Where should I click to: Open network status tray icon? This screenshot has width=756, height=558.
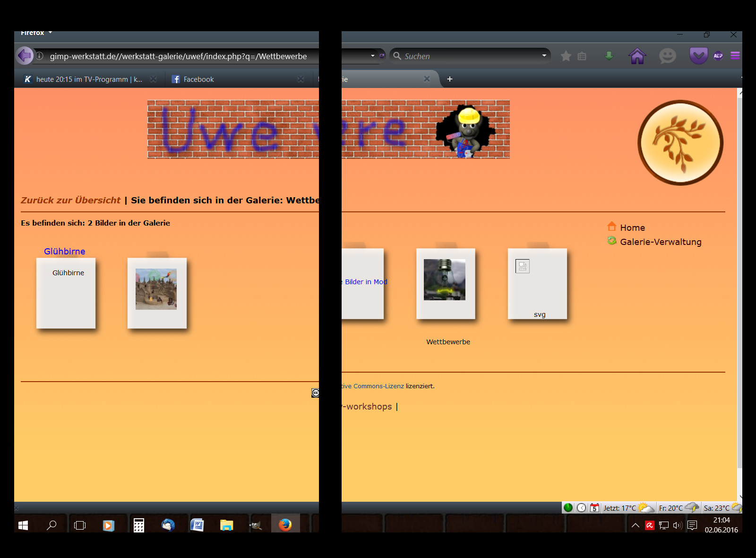[664, 525]
